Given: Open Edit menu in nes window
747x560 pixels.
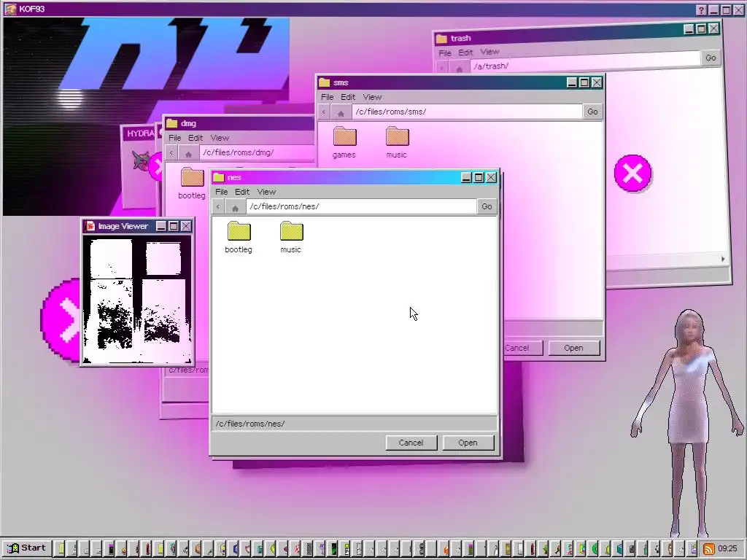Looking at the screenshot, I should (242, 192).
